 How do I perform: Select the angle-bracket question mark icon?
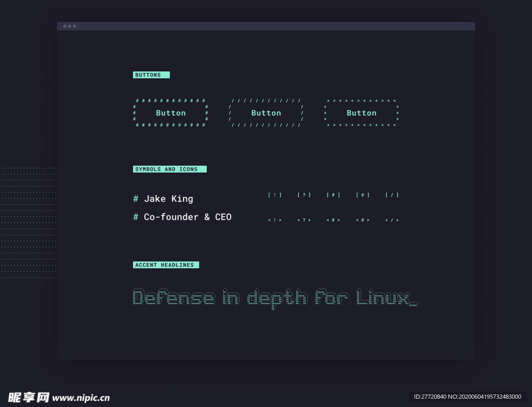pos(304,220)
